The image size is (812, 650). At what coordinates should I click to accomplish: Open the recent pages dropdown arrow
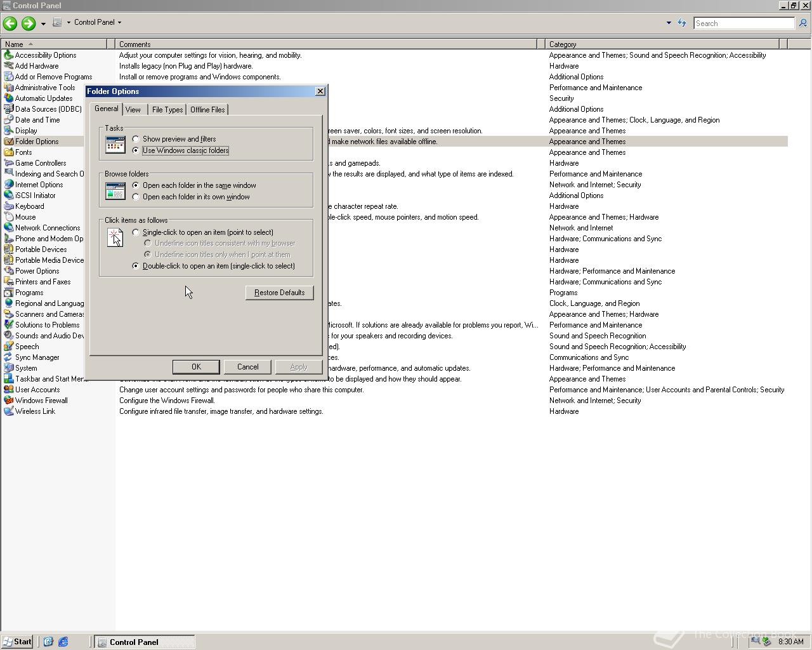point(43,23)
